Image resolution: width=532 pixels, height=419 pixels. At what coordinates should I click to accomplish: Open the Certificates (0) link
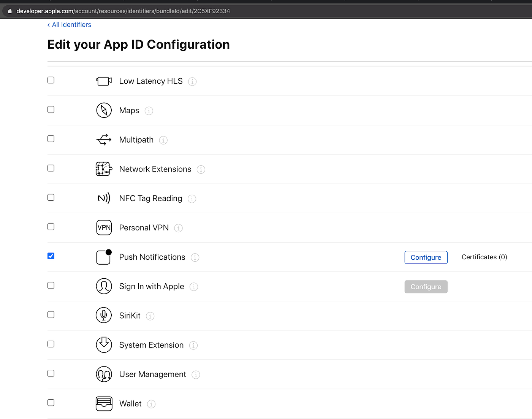[484, 257]
